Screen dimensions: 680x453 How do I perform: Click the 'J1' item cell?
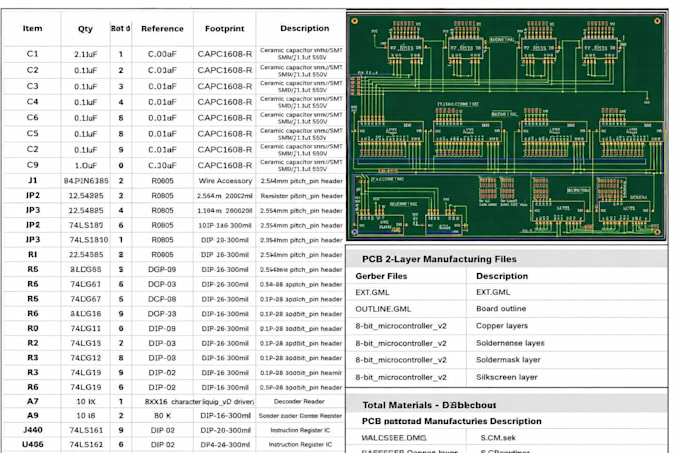[33, 180]
